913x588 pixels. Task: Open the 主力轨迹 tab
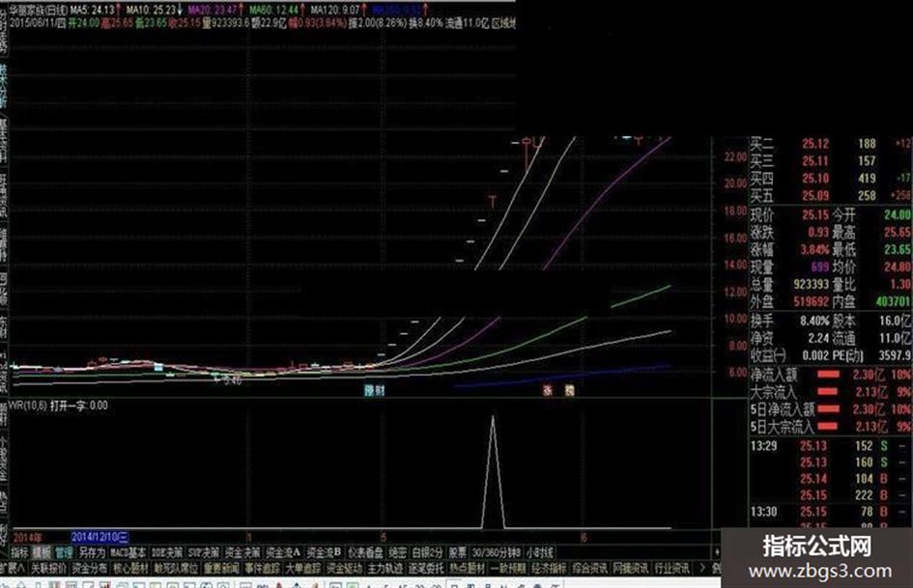click(x=385, y=568)
